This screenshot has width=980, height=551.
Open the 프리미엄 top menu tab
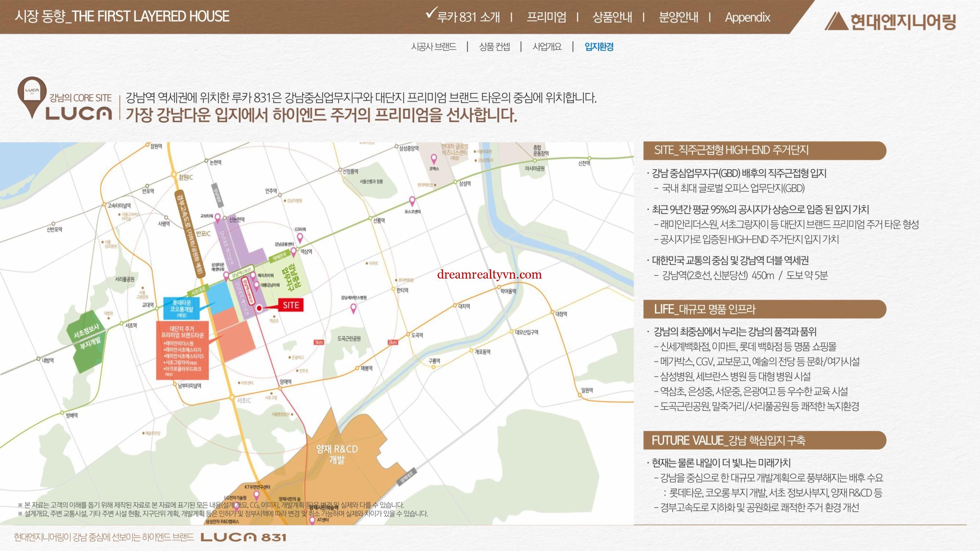pyautogui.click(x=546, y=17)
